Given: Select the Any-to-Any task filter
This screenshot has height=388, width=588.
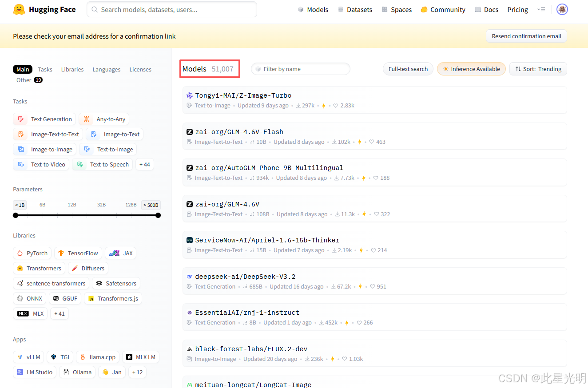Looking at the screenshot, I should tap(104, 119).
